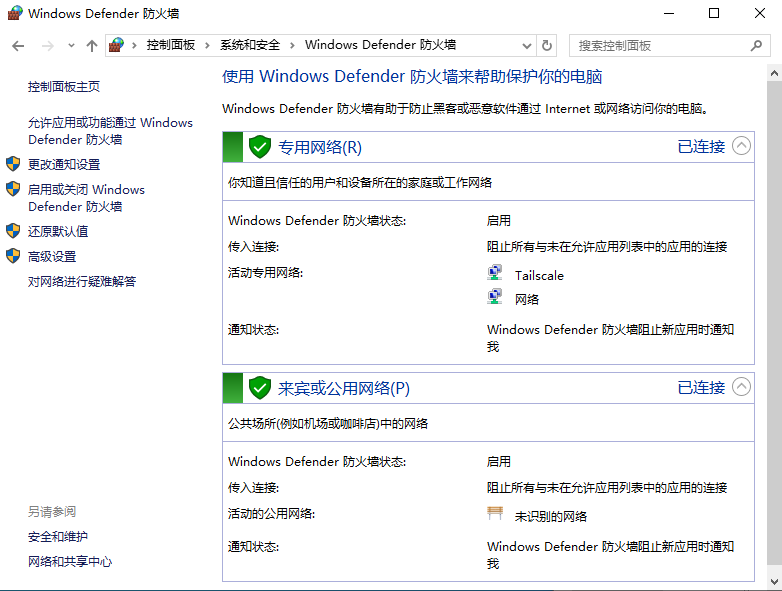
Task: Go up one level with the up arrow
Action: [92, 46]
